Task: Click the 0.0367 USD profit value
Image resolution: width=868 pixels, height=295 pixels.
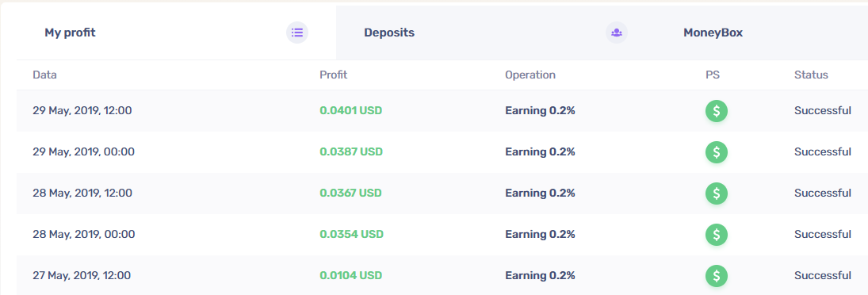Action: tap(351, 193)
